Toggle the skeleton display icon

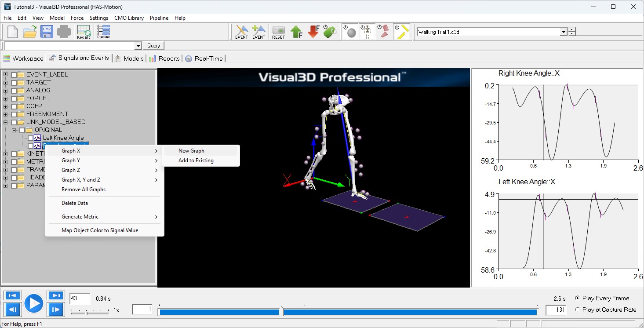(367, 32)
